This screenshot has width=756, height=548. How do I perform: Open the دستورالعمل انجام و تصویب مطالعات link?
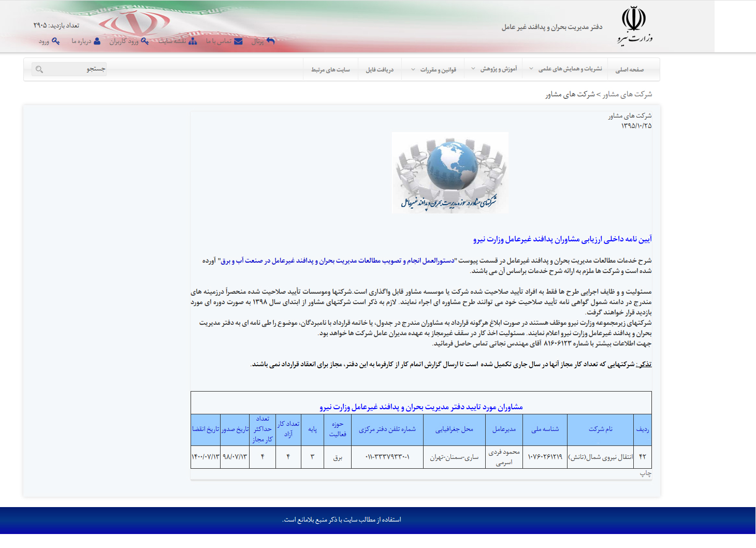[337, 261]
